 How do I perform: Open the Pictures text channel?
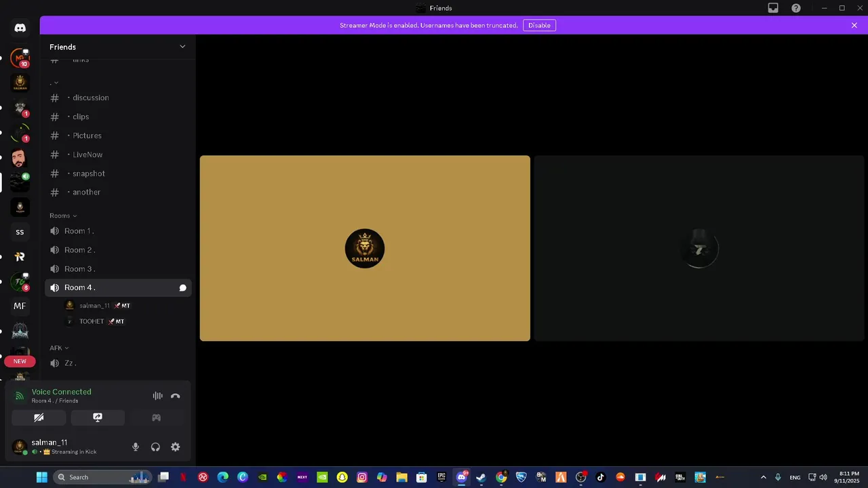[x=118, y=136]
